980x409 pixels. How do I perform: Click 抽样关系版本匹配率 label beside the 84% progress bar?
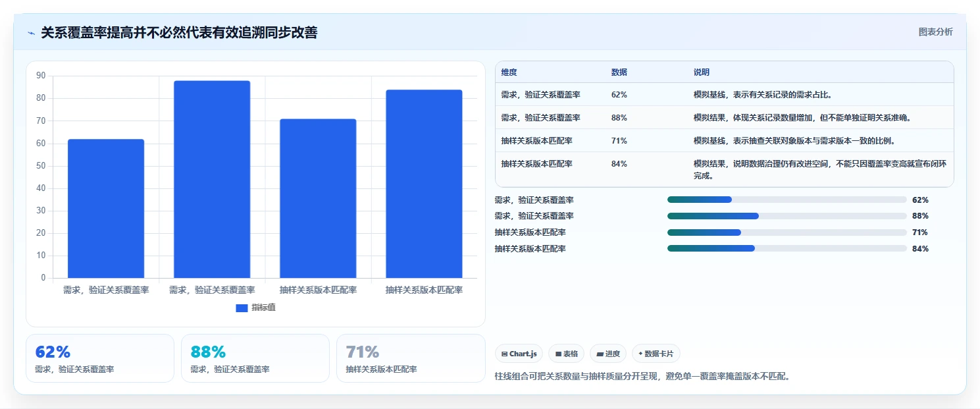[x=530, y=248]
